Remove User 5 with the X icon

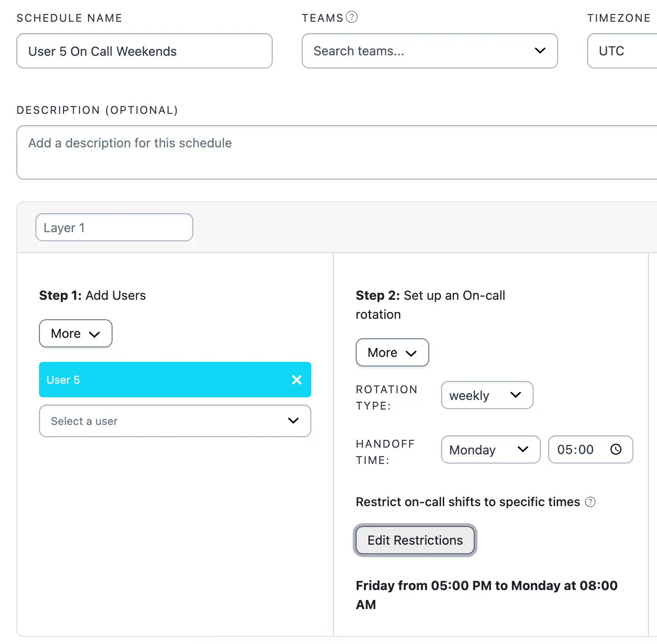tap(297, 380)
